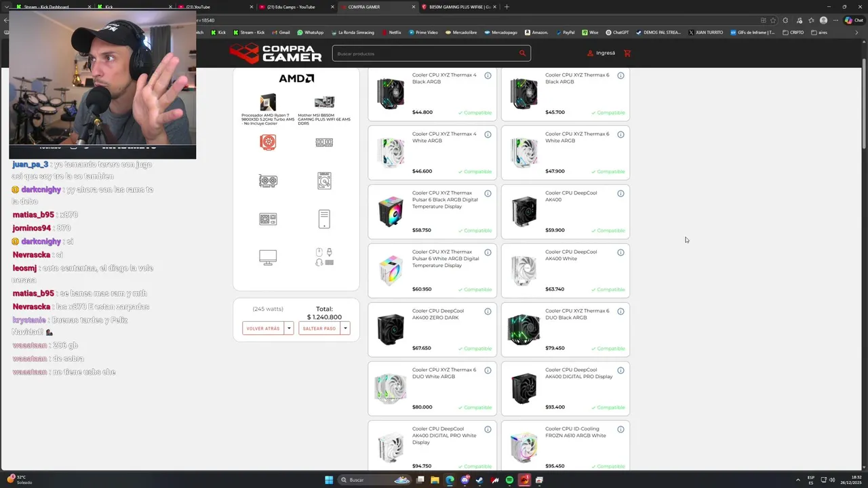Viewport: 868px width, 488px height.
Task: Open info for Thermax 6 DUO Black
Action: tap(620, 311)
